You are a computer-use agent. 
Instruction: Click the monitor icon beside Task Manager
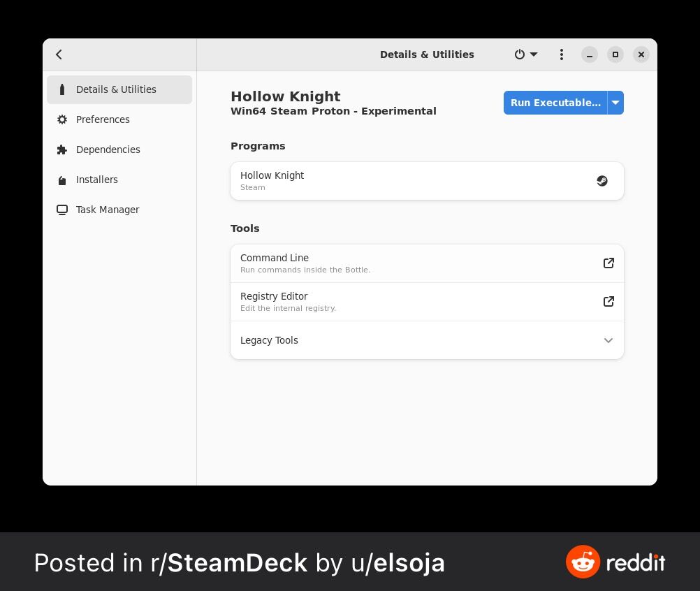pos(62,210)
